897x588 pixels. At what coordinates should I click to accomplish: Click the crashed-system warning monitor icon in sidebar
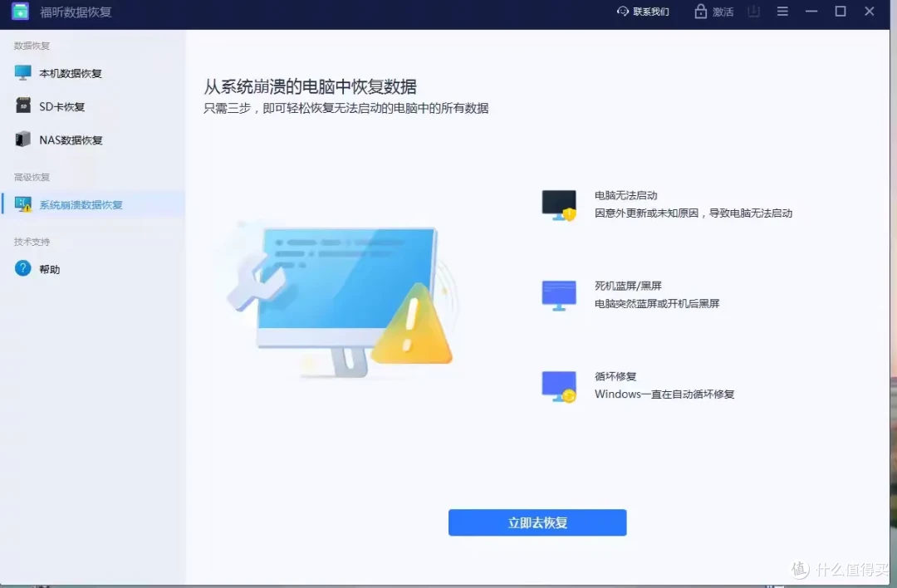pyautogui.click(x=23, y=204)
